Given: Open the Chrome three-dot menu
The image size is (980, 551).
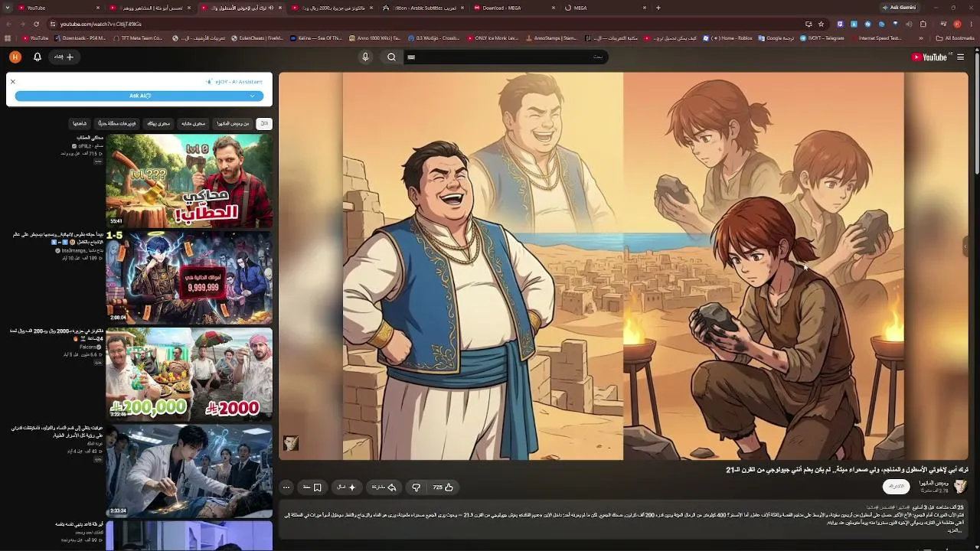Looking at the screenshot, I should 972,24.
